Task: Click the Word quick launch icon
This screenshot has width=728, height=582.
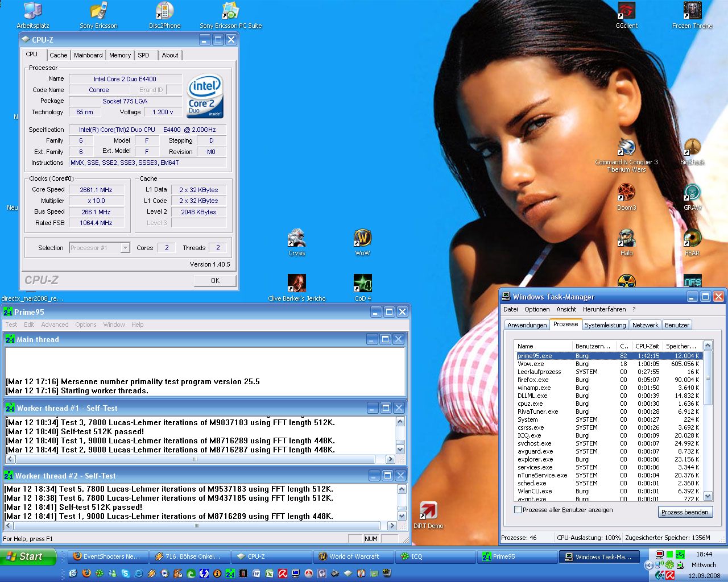Action: click(257, 573)
